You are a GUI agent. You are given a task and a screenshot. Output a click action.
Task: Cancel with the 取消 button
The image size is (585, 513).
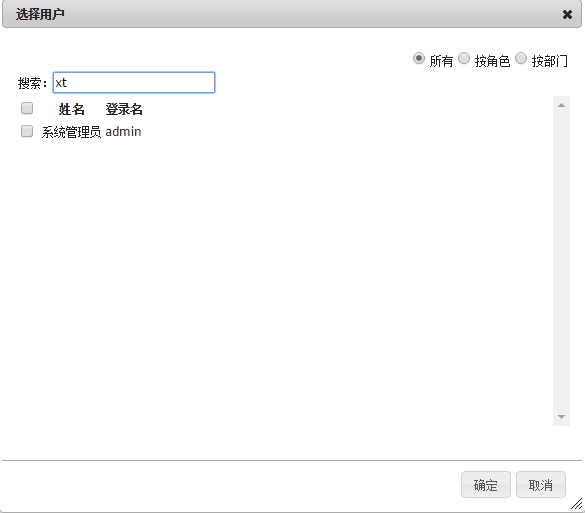pyautogui.click(x=541, y=485)
